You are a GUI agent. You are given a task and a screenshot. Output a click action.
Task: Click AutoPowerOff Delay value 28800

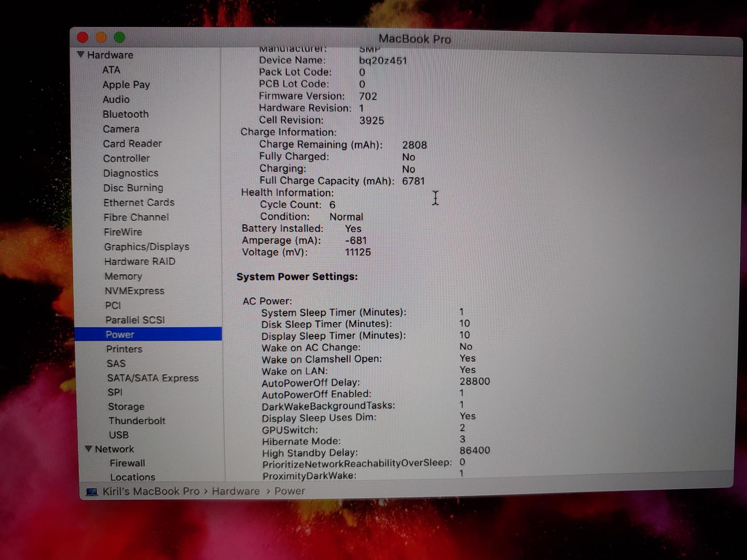(x=475, y=381)
